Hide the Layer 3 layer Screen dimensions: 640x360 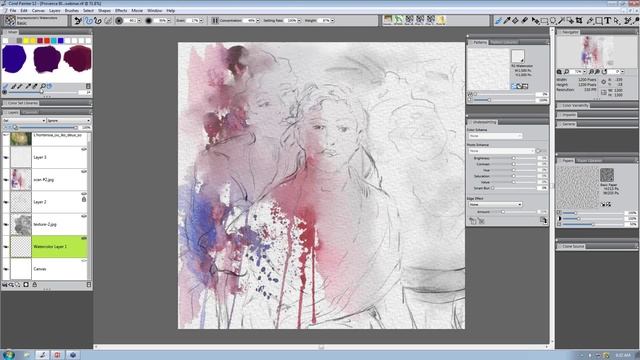point(6,157)
